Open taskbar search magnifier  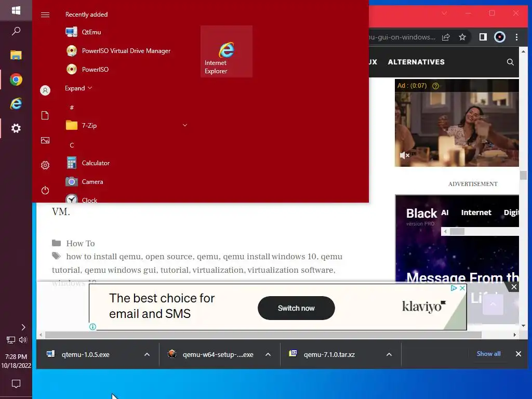coord(16,31)
